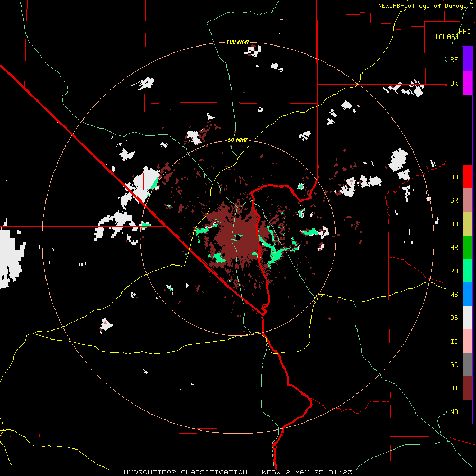
Task: Click the HR legend label
Action: [x=454, y=248]
